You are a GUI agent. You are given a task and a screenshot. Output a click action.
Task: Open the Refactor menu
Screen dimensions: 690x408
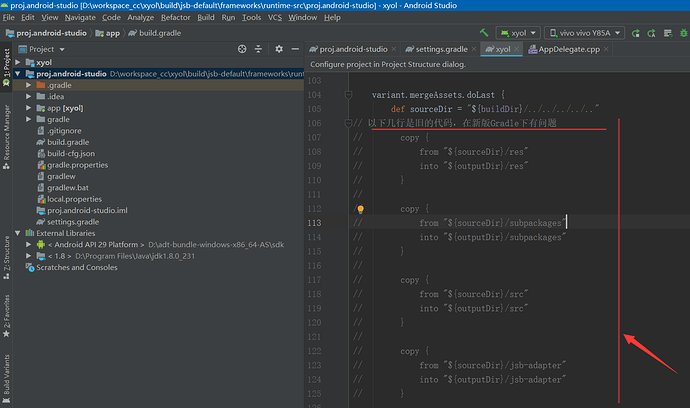[x=175, y=17]
